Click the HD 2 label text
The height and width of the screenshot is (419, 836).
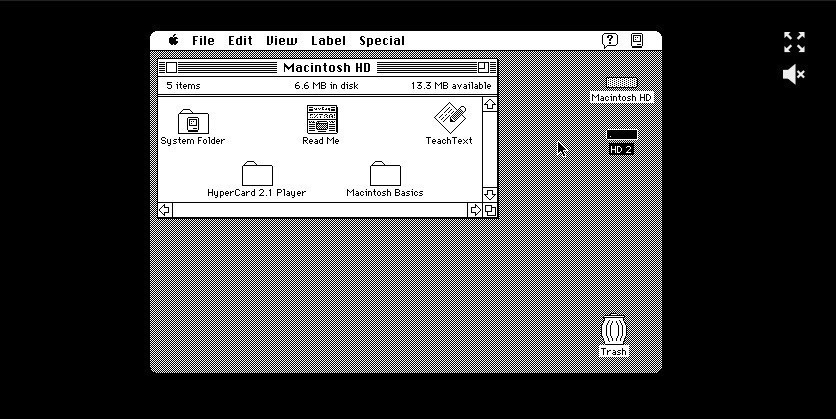tap(621, 150)
